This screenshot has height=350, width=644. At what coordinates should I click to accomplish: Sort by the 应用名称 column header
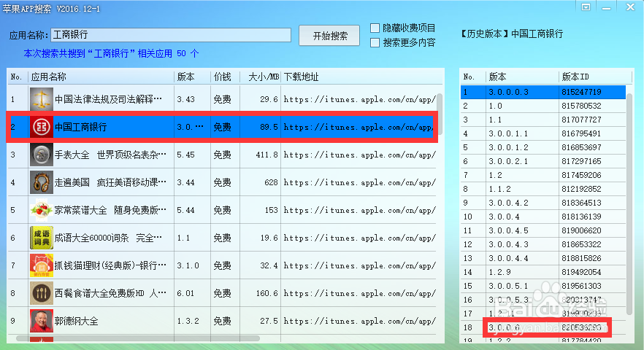pyautogui.click(x=101, y=77)
